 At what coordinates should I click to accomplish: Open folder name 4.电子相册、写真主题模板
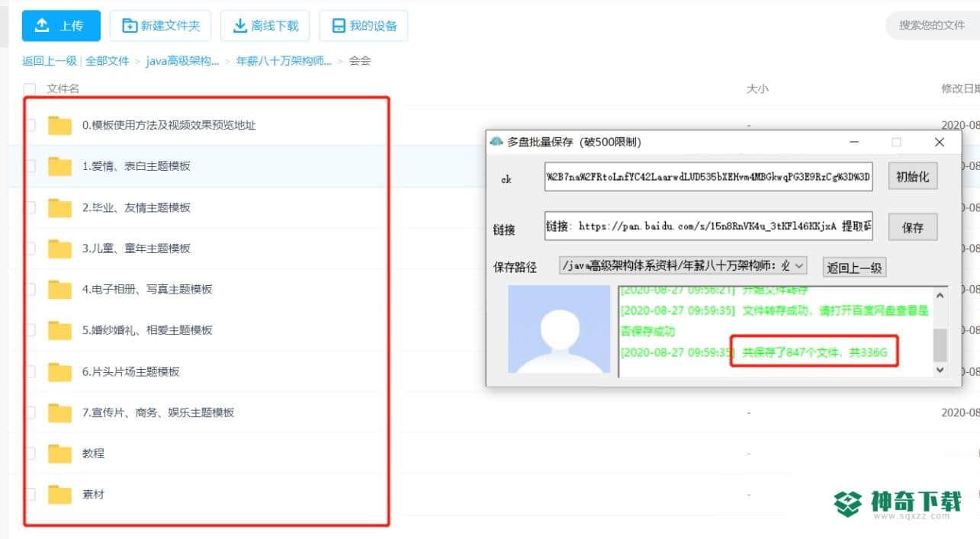coord(147,289)
